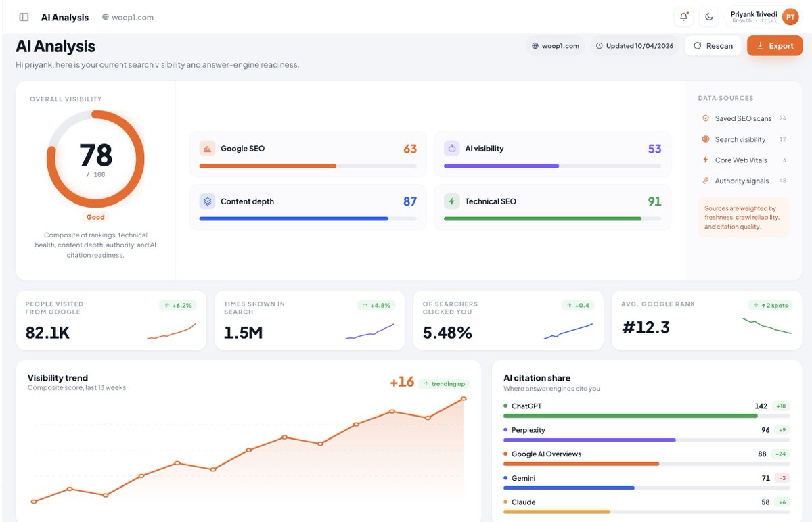Open the People Visited From Google card
The height and width of the screenshot is (522, 812).
(x=111, y=321)
